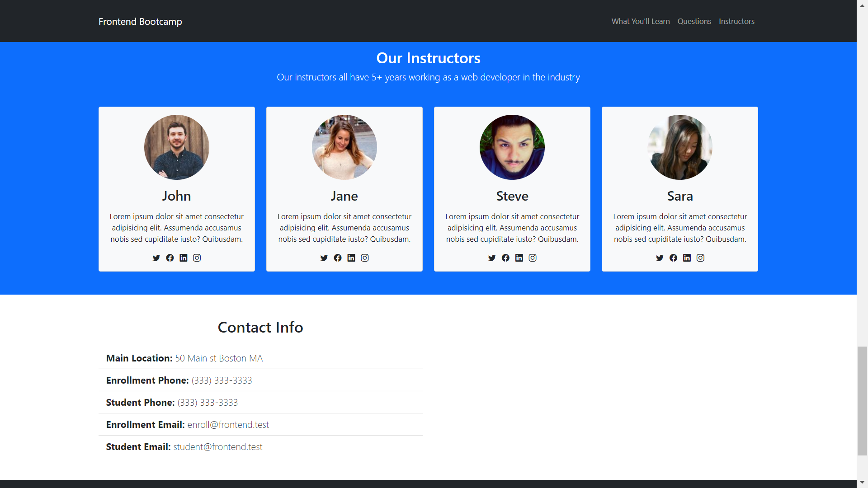This screenshot has width=868, height=488.
Task: Click the enroll@frontend.test email text
Action: point(228,425)
